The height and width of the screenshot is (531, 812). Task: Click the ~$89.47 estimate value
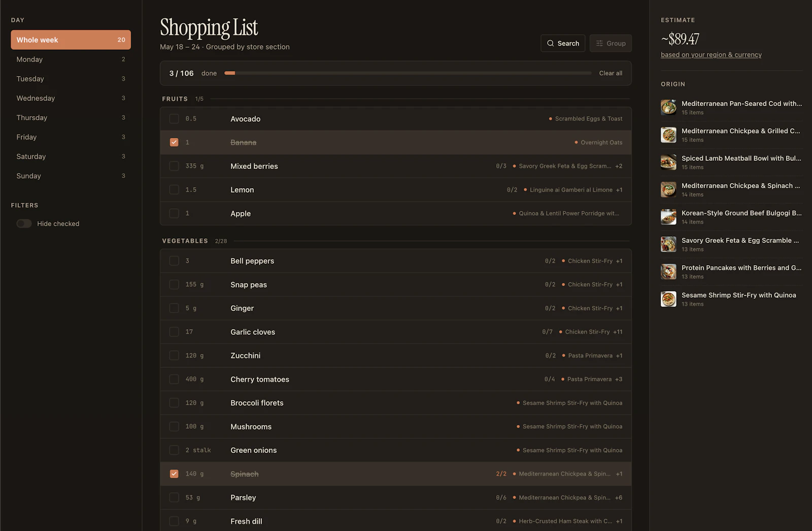[x=680, y=39]
